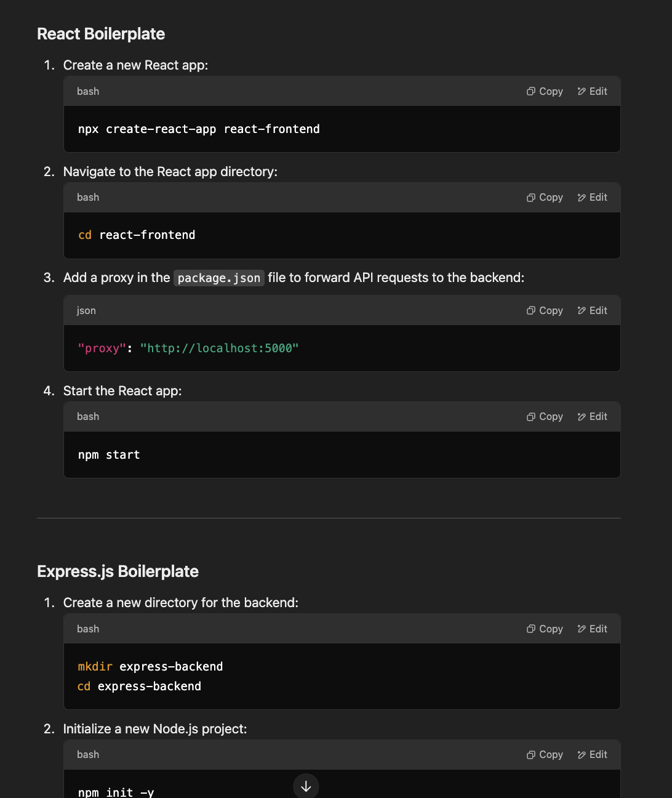Copy the proxy JSON snippet
This screenshot has width=672, height=798.
point(545,310)
